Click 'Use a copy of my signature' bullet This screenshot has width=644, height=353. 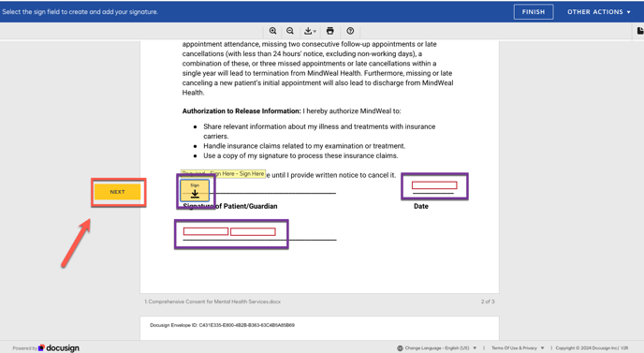point(300,155)
